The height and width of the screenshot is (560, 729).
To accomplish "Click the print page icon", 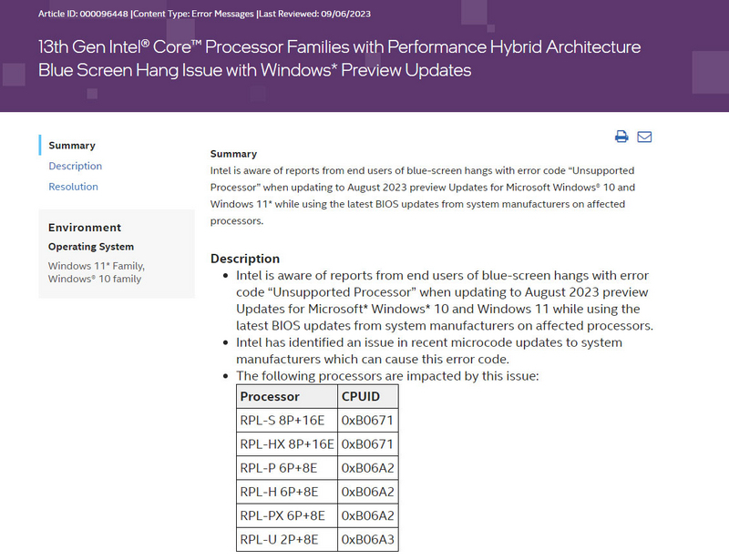I will coord(621,137).
